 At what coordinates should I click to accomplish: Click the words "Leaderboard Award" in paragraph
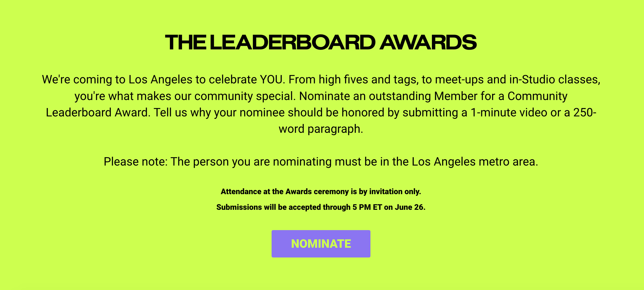pyautogui.click(x=98, y=112)
